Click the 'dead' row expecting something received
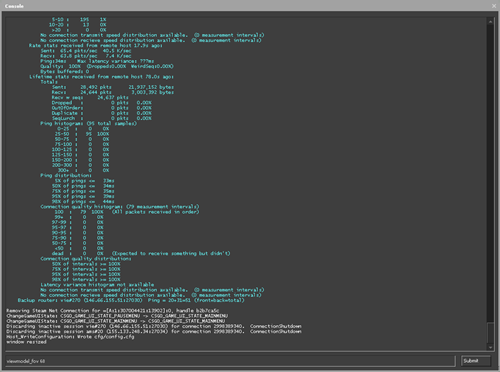Viewport: 500px width, 372px height. (141, 253)
